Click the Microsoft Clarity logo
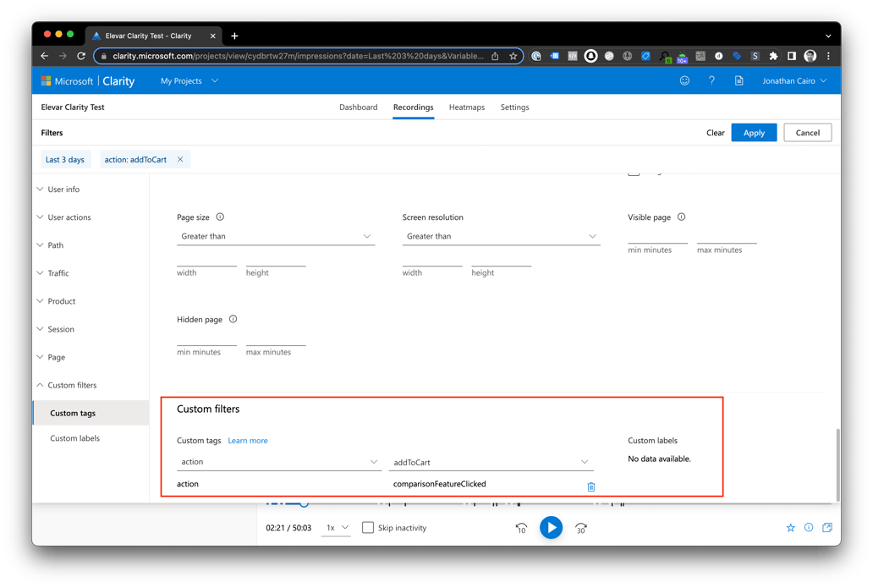Screen dimensions: 873x588 click(88, 80)
